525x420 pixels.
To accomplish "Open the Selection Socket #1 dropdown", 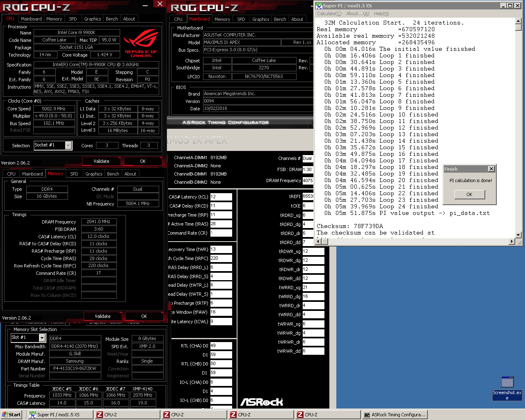I will coord(68,145).
